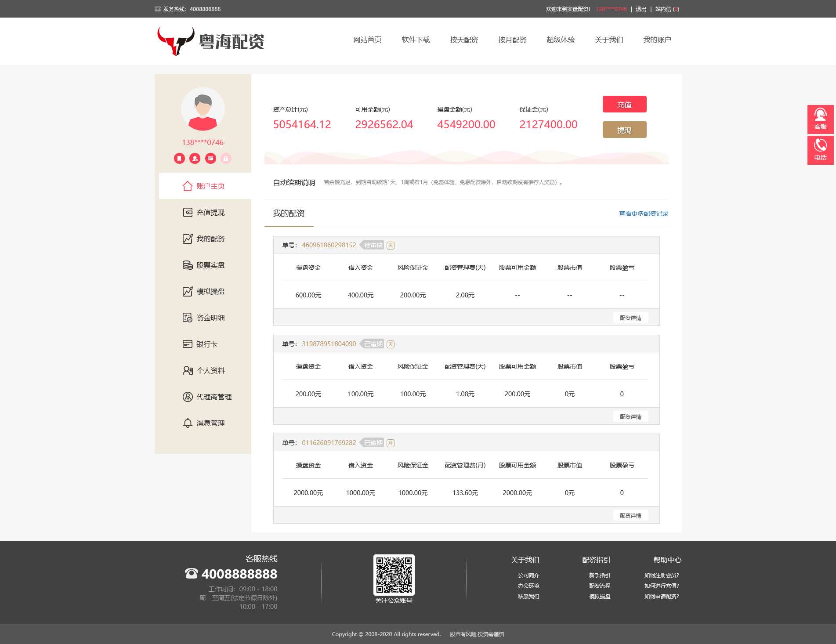The image size is (836, 644).
Task: Click the 个人资料 person icon
Action: [x=188, y=370]
